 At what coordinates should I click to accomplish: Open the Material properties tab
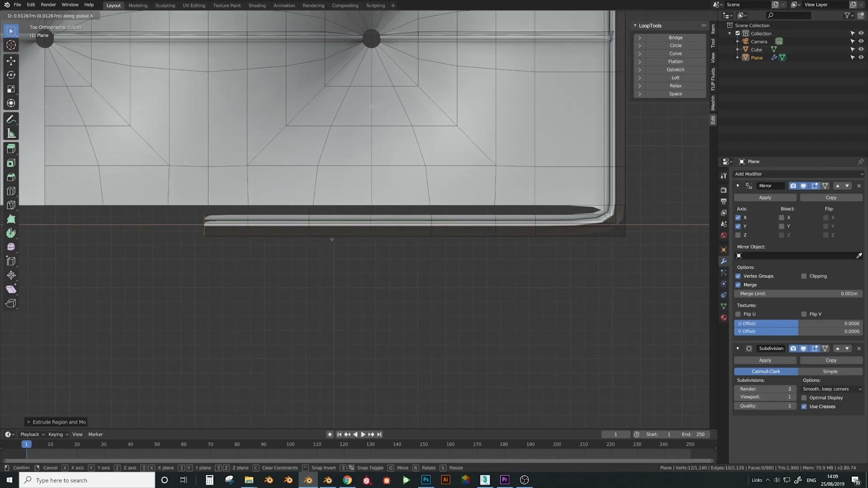tap(723, 318)
